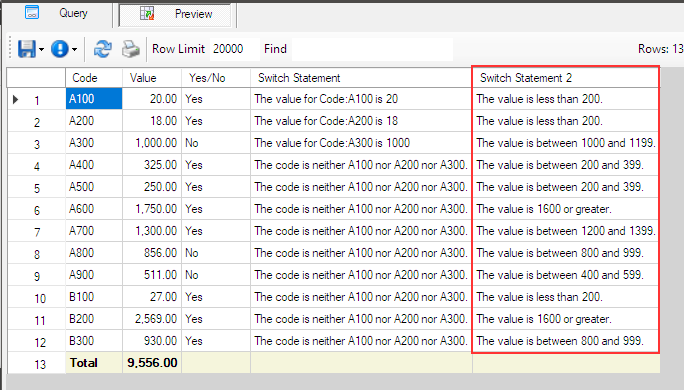This screenshot has width=684, height=390.
Task: Click 'The value is between 1000 and 1199.'
Action: [x=566, y=143]
